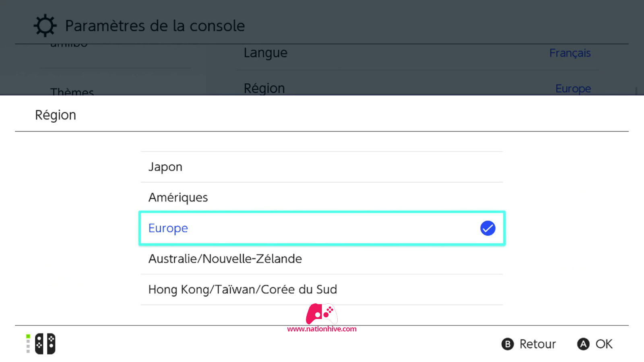This screenshot has width=644, height=362.
Task: Click the pink gamepad watermark logo
Action: [322, 314]
